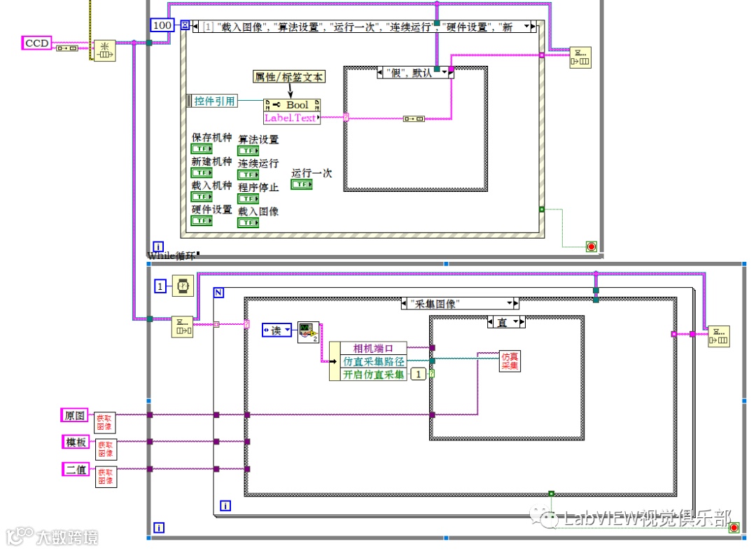Select the 载入图像 boolean terminal
Image resolution: width=756 pixels, height=551 pixels.
point(248,223)
